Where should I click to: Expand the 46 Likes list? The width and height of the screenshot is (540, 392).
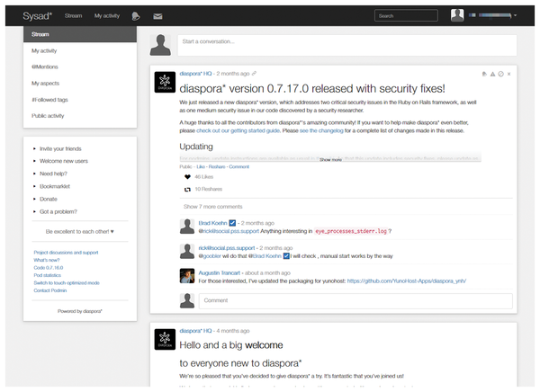[204, 177]
